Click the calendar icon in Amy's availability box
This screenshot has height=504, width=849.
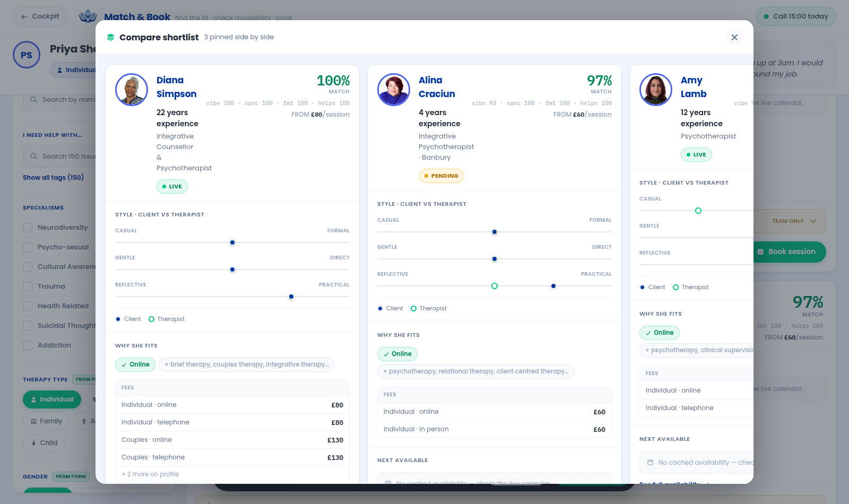pos(650,463)
